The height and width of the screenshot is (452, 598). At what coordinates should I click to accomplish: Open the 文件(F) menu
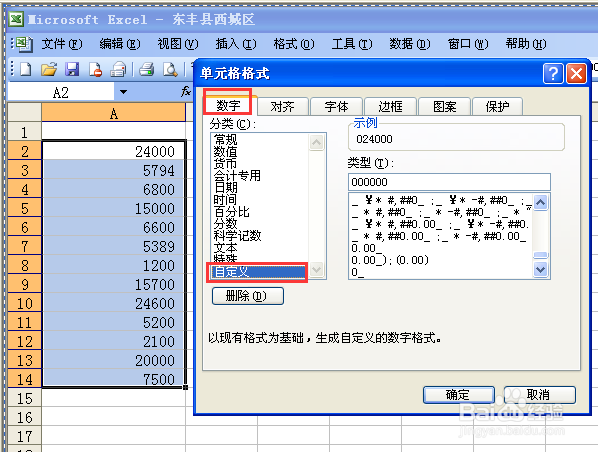[62, 44]
